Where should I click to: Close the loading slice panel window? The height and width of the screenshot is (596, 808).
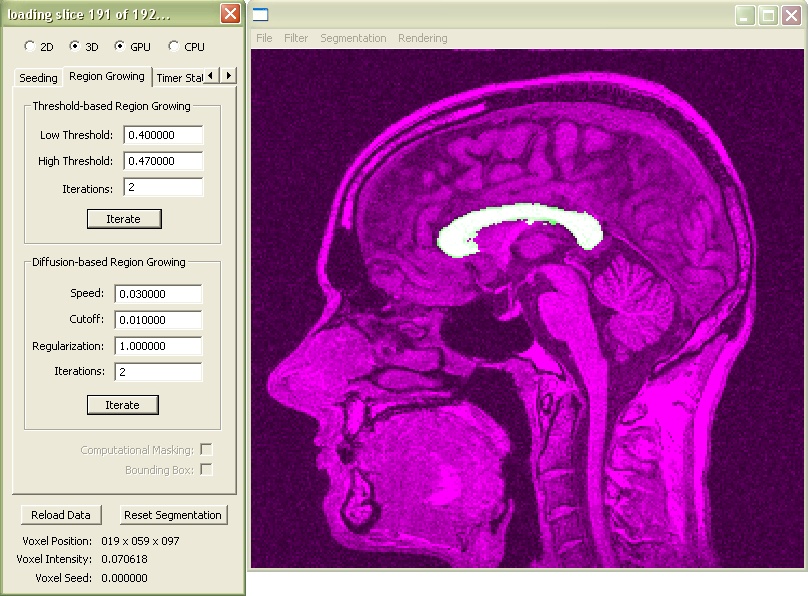point(230,14)
